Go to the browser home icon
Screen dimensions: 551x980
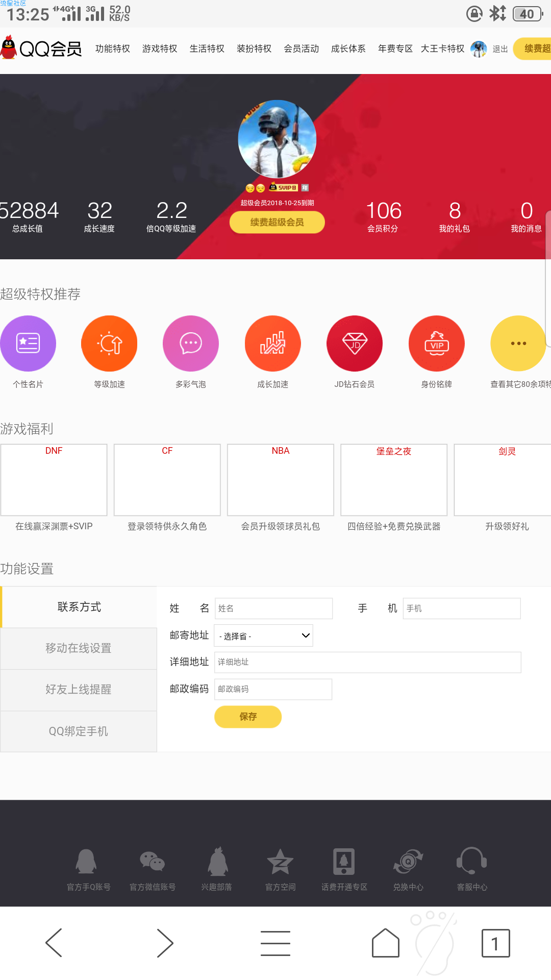(x=386, y=943)
